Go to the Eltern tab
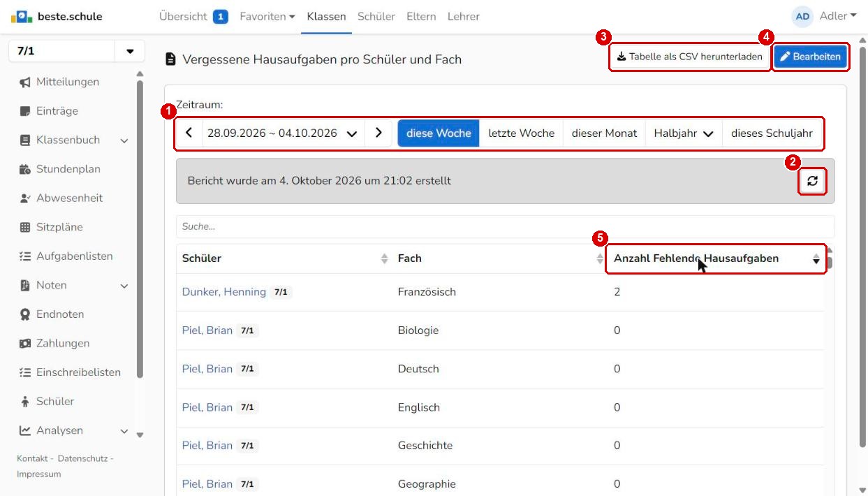The image size is (868, 496). (421, 16)
